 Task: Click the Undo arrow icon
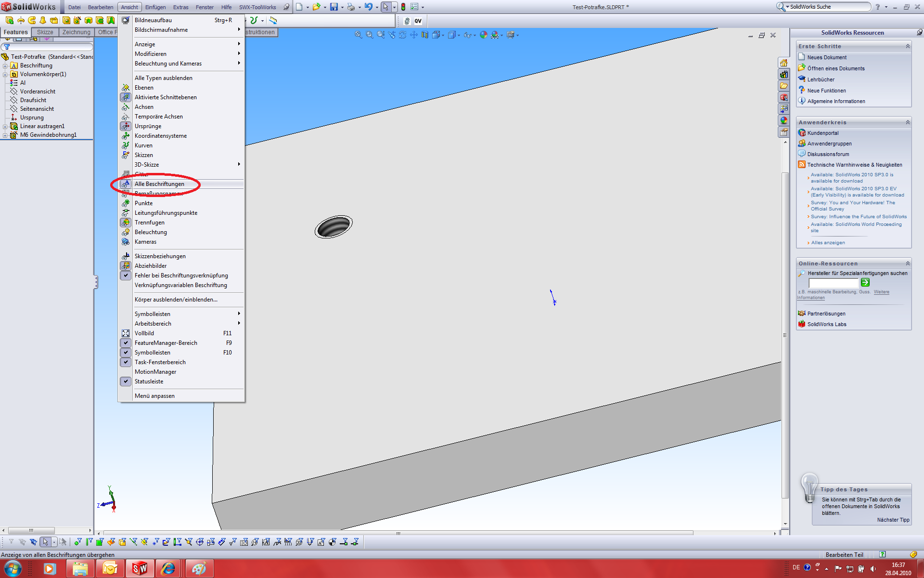tap(369, 7)
